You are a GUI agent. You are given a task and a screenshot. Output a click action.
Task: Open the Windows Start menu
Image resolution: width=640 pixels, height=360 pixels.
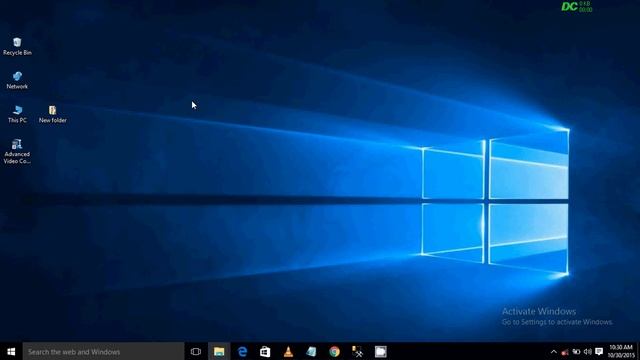coord(11,351)
